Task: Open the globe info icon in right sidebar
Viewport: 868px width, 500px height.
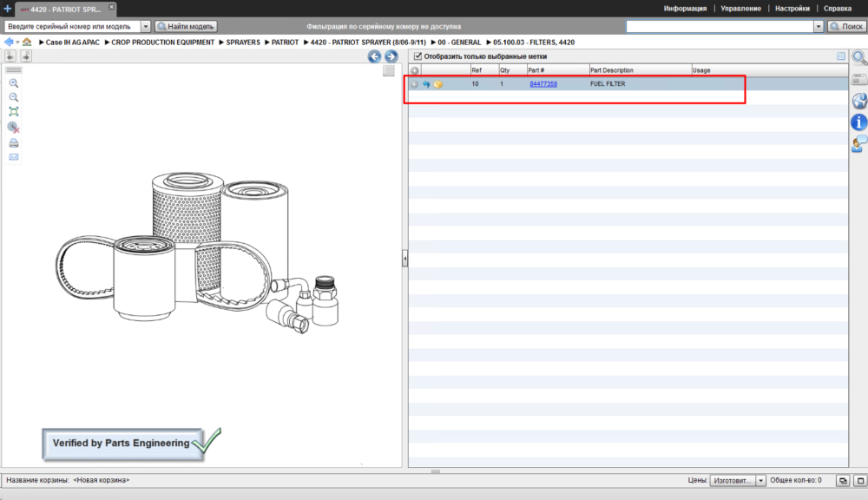Action: pos(859,101)
